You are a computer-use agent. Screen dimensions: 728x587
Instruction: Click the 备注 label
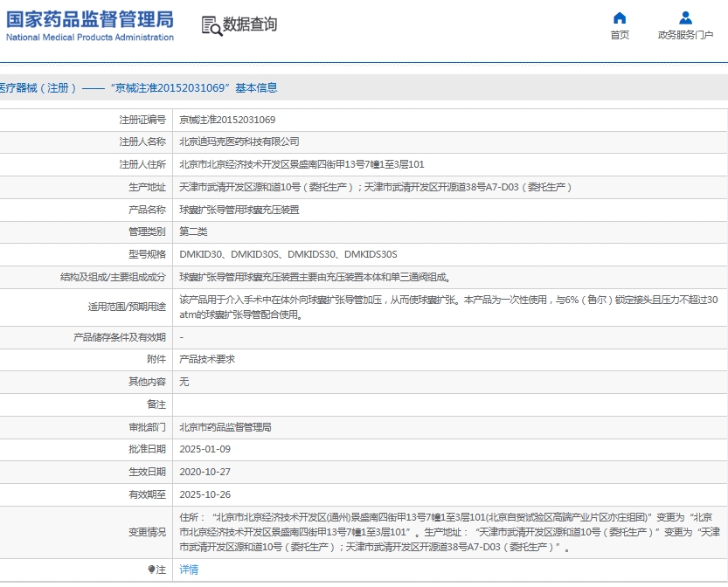click(156, 404)
